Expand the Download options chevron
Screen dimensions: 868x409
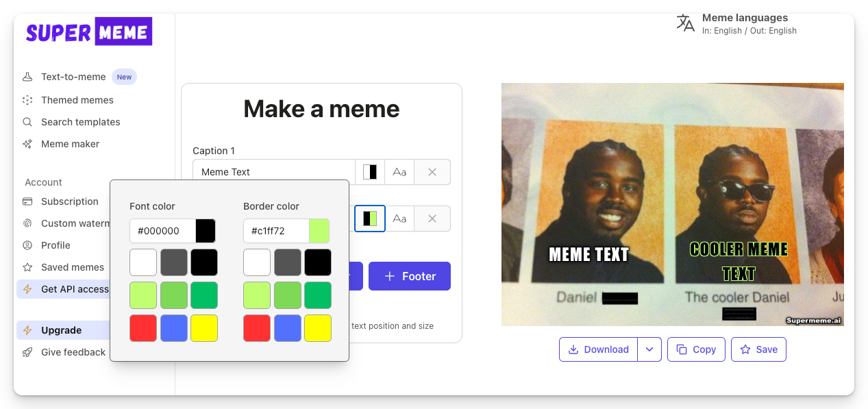(649, 349)
